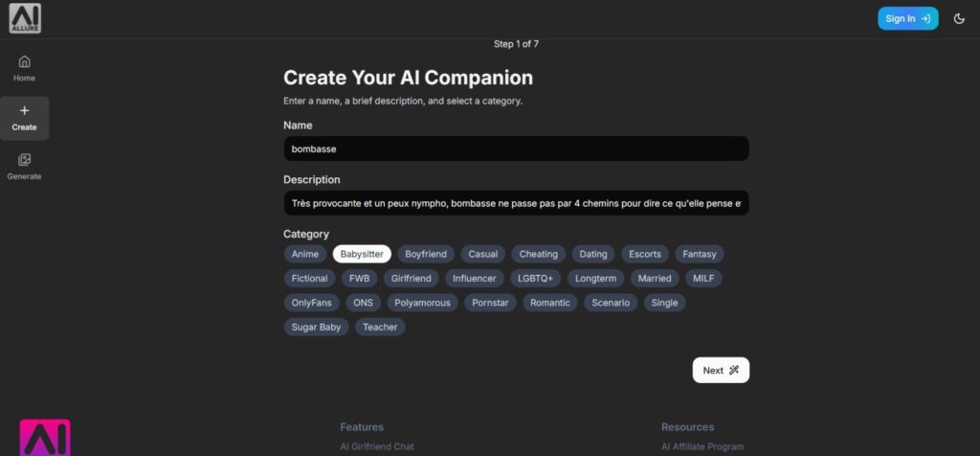Choose the Cheating category chip
980x456 pixels.
[538, 254]
